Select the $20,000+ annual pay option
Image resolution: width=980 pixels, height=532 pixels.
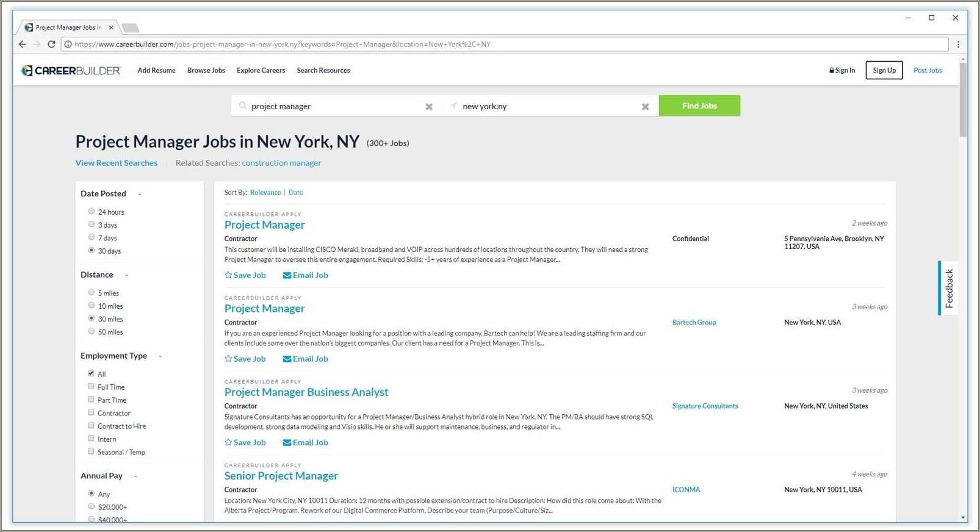[92, 506]
